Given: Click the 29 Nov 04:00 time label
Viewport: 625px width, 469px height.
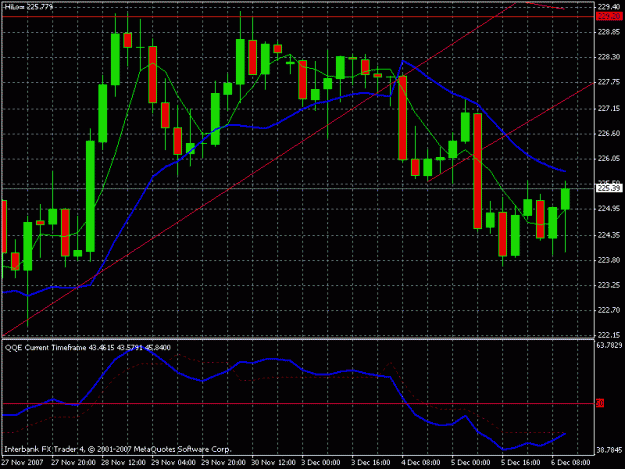Looking at the screenshot, I should (x=173, y=463).
